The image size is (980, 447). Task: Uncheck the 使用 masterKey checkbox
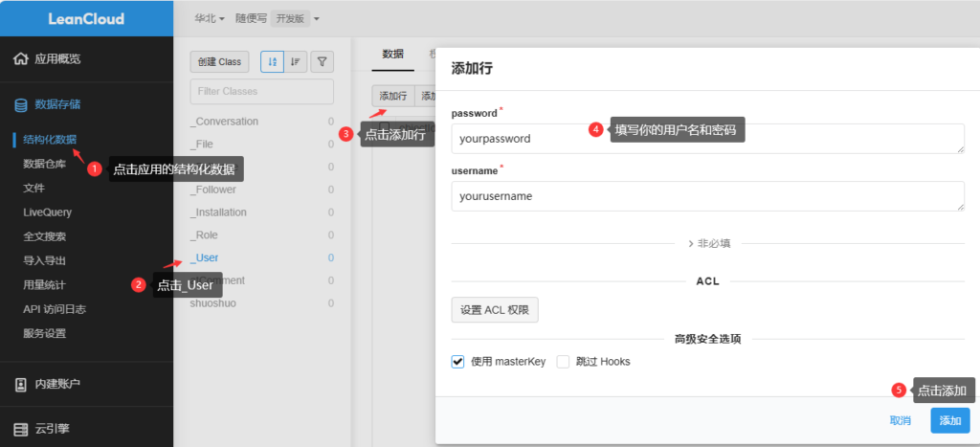pyautogui.click(x=457, y=362)
